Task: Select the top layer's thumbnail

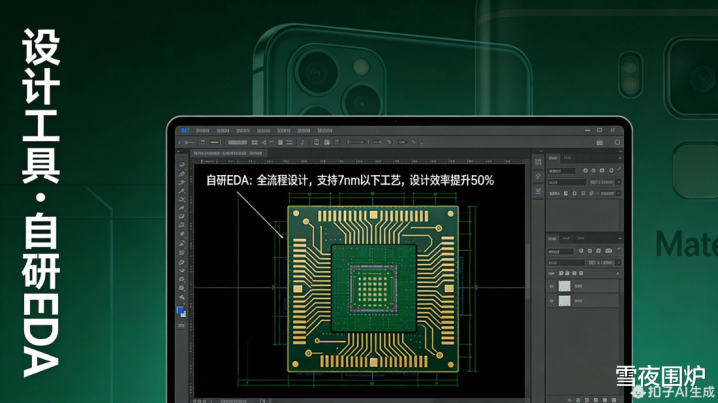Action: 564,286
